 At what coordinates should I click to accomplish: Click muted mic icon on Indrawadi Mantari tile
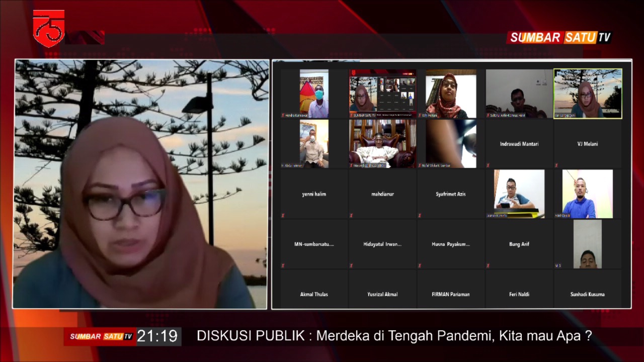(488, 165)
